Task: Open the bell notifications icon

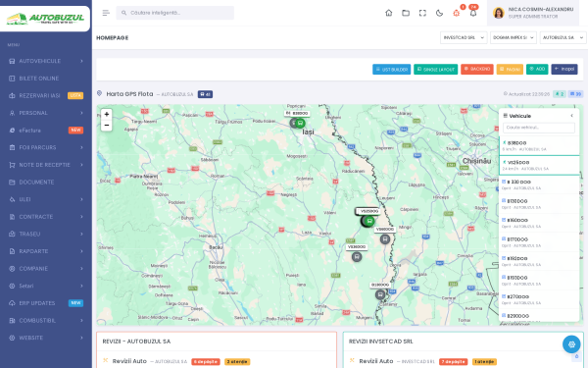Action: pyautogui.click(x=473, y=13)
